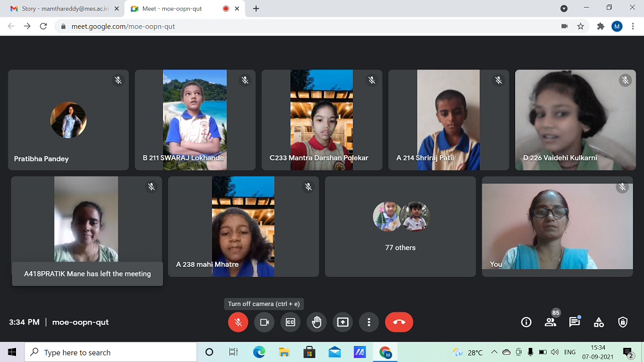Open the Activities panel

(599, 322)
